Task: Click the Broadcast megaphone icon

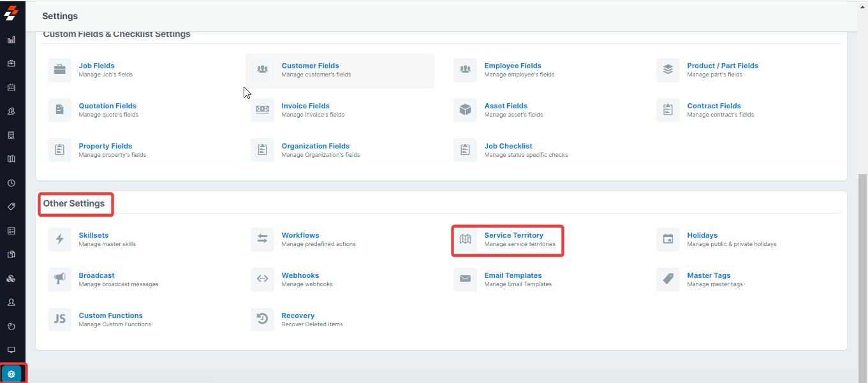Action: (x=60, y=279)
